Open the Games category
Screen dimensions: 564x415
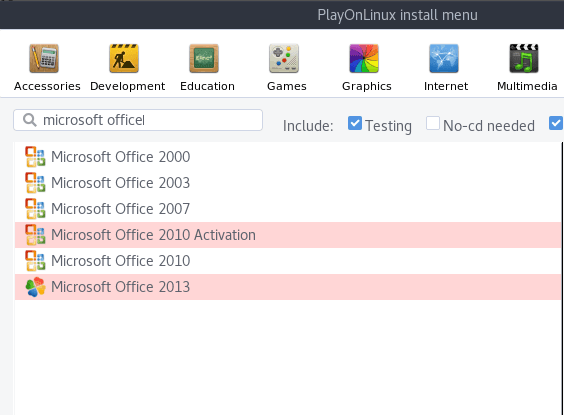pos(287,67)
